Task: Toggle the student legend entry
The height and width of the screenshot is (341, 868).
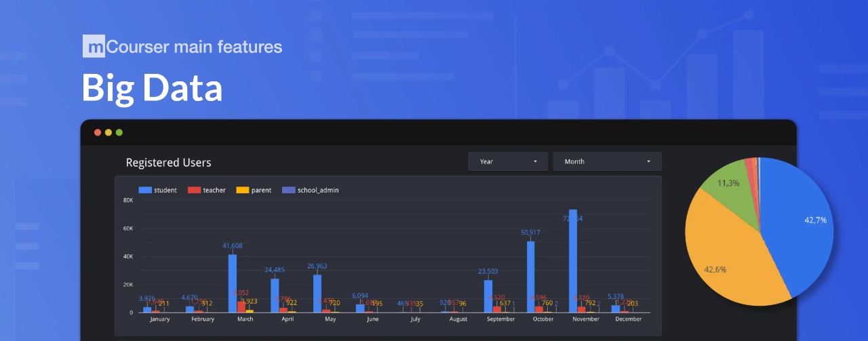Action: click(x=157, y=190)
